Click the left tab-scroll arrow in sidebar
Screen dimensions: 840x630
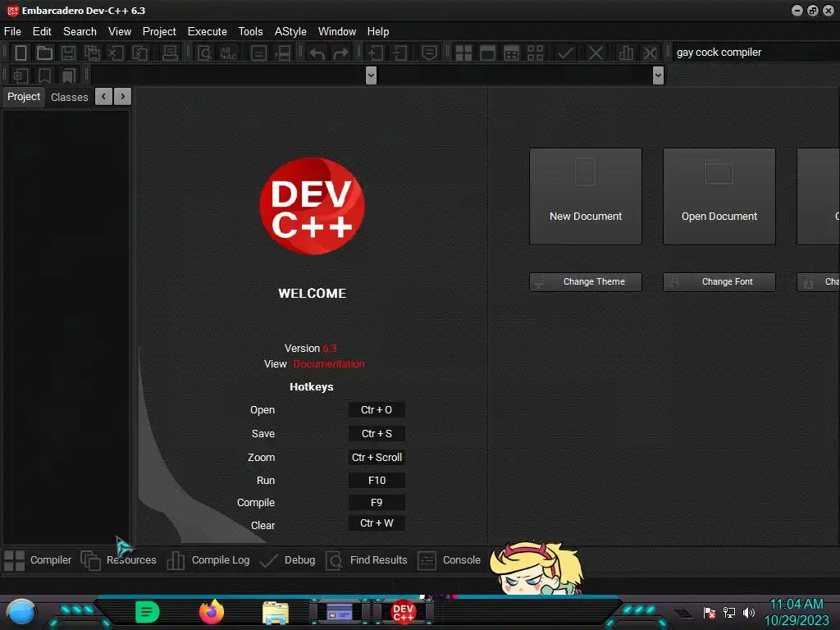(103, 97)
